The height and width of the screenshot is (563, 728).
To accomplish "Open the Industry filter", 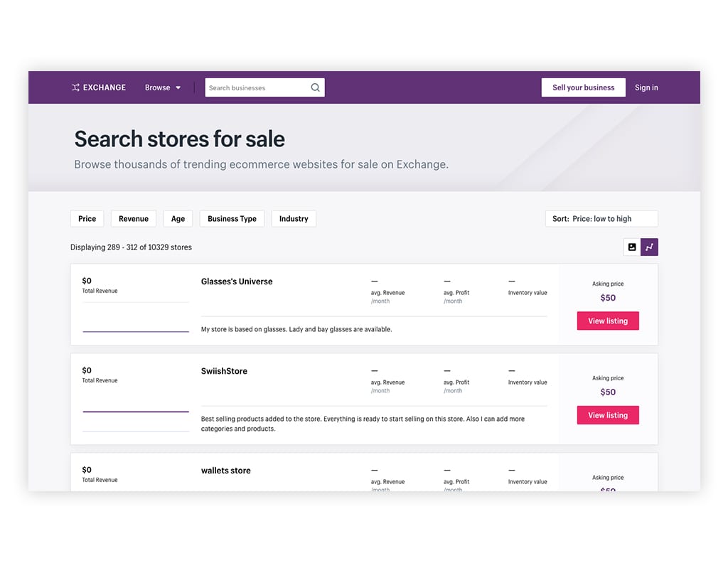I will 293,218.
